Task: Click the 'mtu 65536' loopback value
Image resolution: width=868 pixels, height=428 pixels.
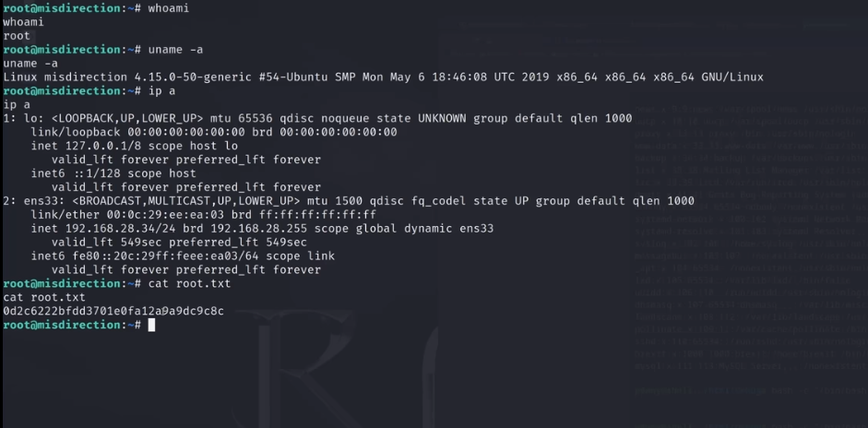Action: tap(241, 118)
